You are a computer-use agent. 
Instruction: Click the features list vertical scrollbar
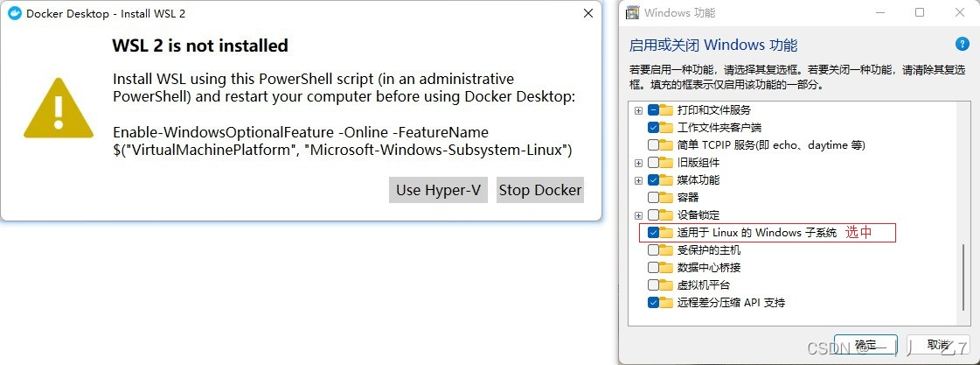pos(964,276)
